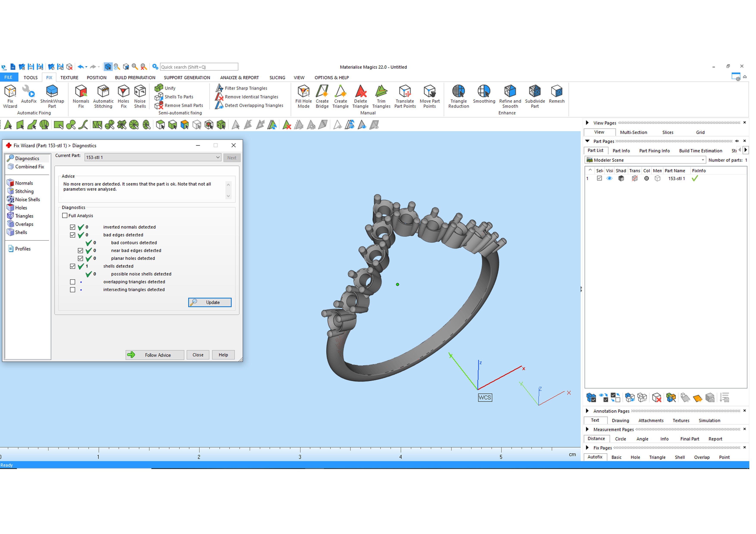756x534 pixels.
Task: Click the Follow Advice button
Action: point(155,355)
